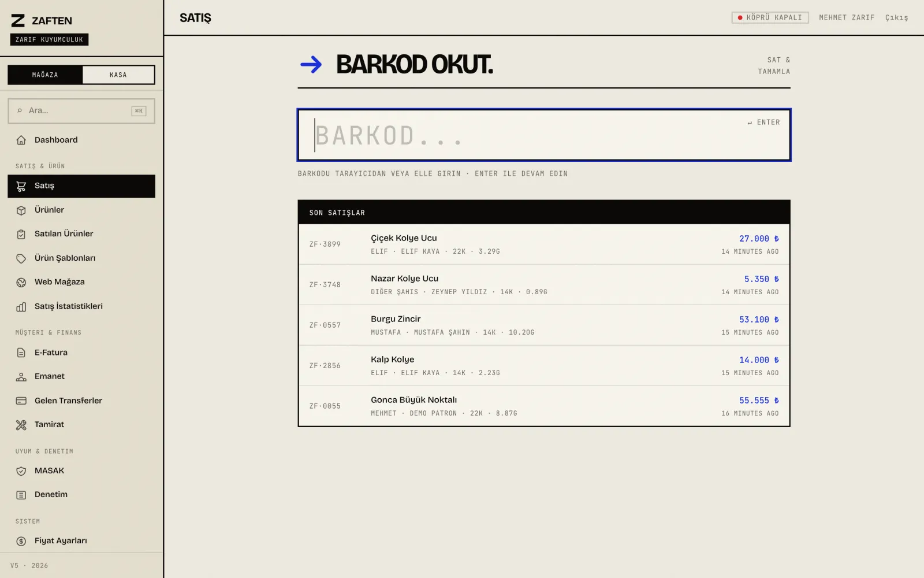The width and height of the screenshot is (924, 578).
Task: Click code ZF·2856
Action: [x=325, y=366]
